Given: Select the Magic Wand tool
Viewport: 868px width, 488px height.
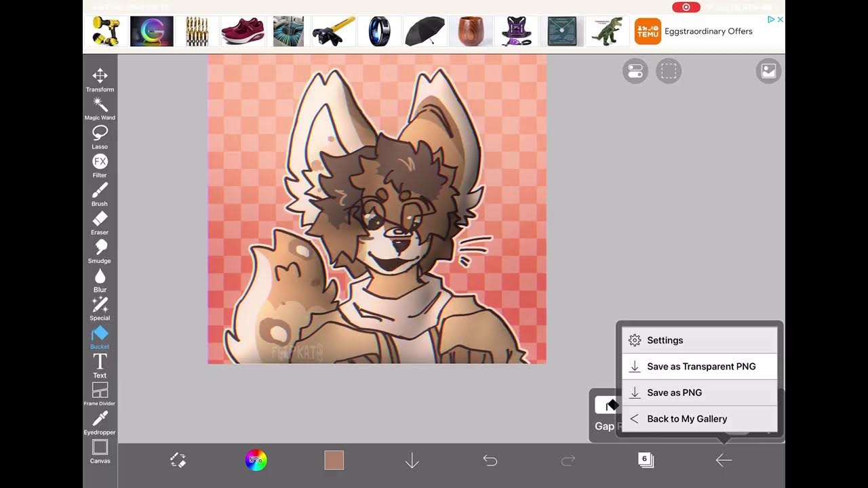Looking at the screenshot, I should pos(100,108).
